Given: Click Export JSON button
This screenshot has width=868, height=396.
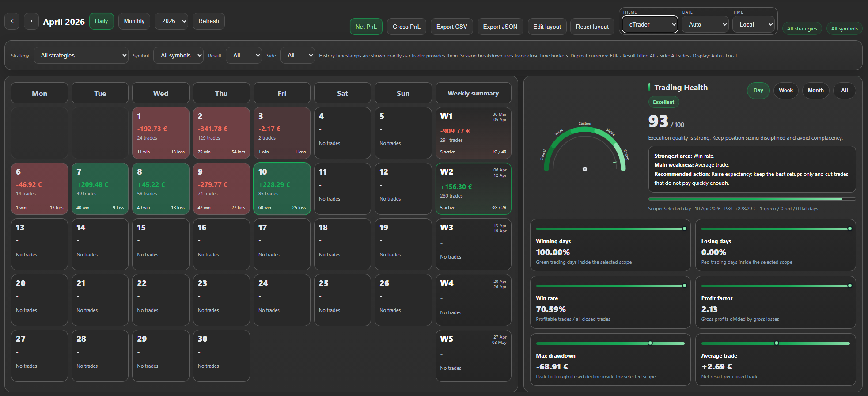Looking at the screenshot, I should (500, 27).
